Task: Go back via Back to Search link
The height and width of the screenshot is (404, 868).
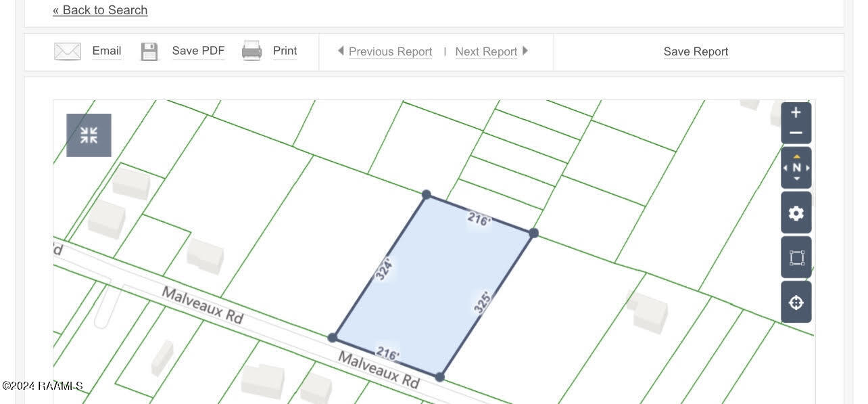Action: [100, 10]
